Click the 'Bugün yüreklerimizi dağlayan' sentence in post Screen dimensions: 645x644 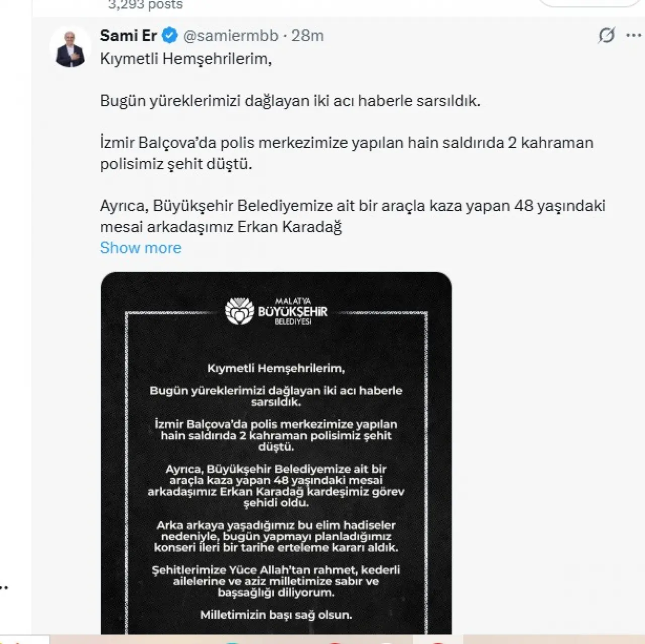290,101
